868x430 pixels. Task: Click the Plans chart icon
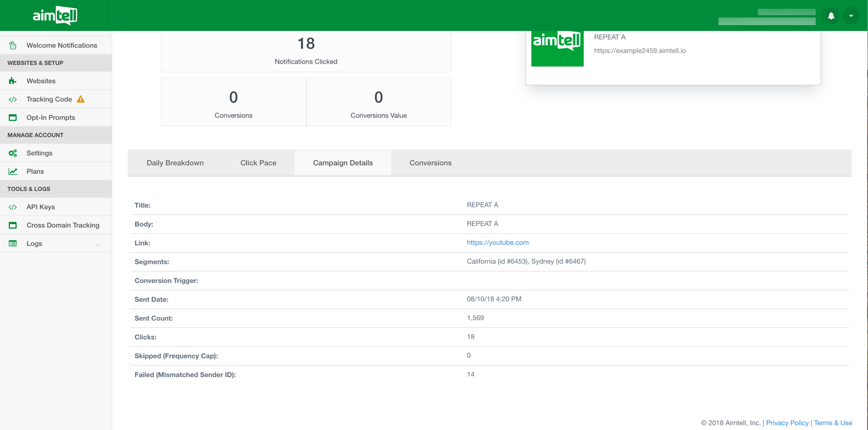[x=13, y=172]
